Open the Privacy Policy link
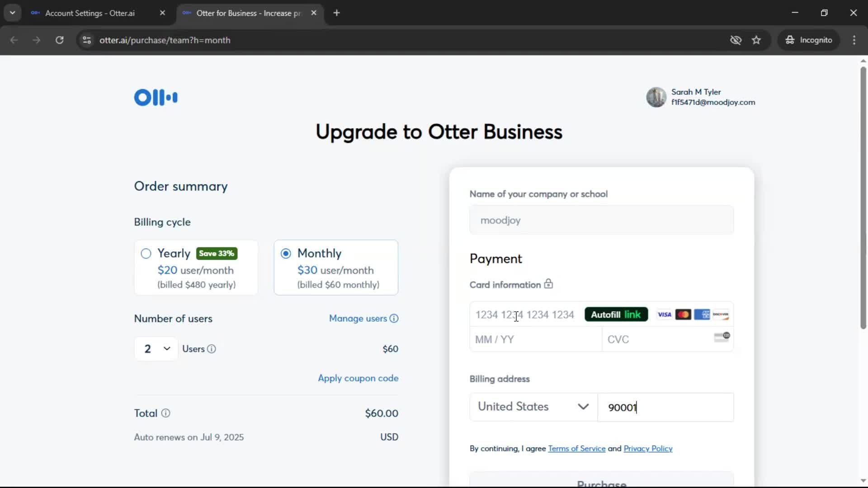Viewport: 868px width, 488px height. (x=648, y=449)
